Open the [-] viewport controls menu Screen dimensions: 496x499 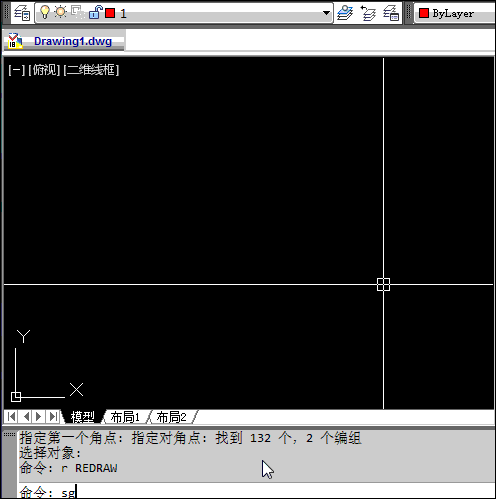pos(17,70)
